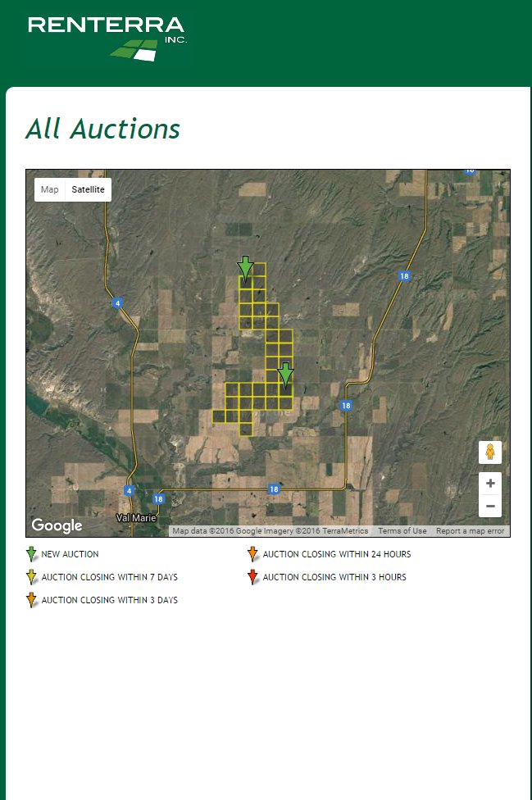This screenshot has width=532, height=800.
Task: Zoom in on the map
Action: 490,483
